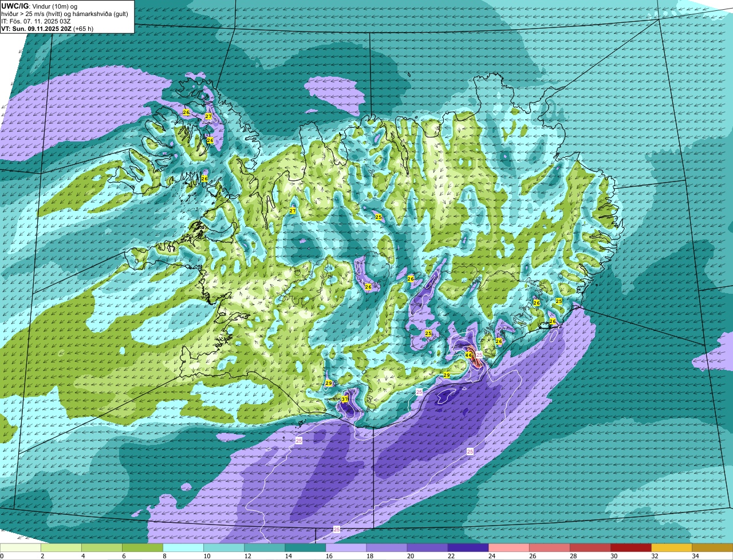
Task: Click the legend scale value 28
Action: pyautogui.click(x=572, y=556)
